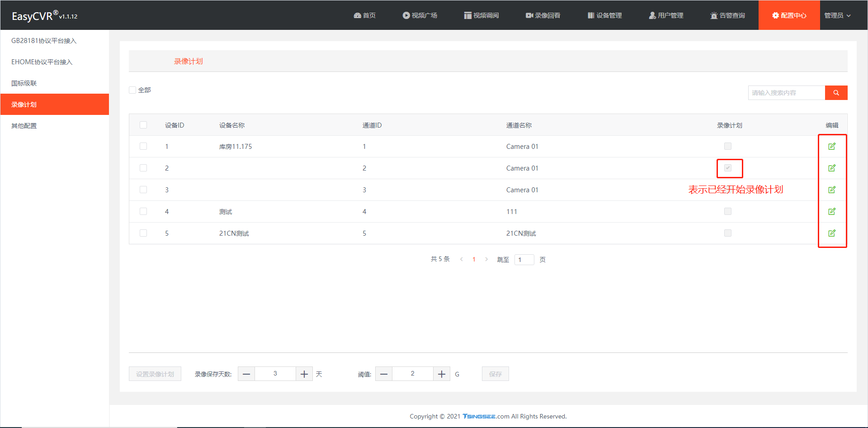Open the TSINGSEE.com footer link
This screenshot has height=428, width=868.
coord(486,416)
